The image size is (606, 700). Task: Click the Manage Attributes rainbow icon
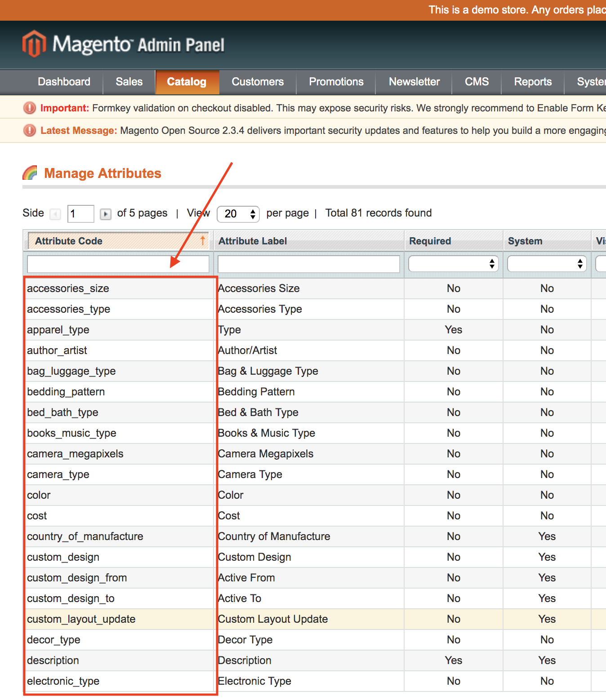(x=30, y=173)
